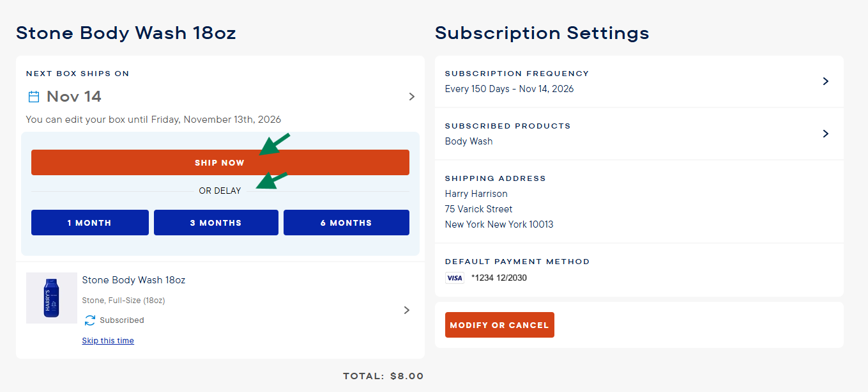This screenshot has width=868, height=392.
Task: Select the Stone Body Wash 18oz item name
Action: pos(133,280)
